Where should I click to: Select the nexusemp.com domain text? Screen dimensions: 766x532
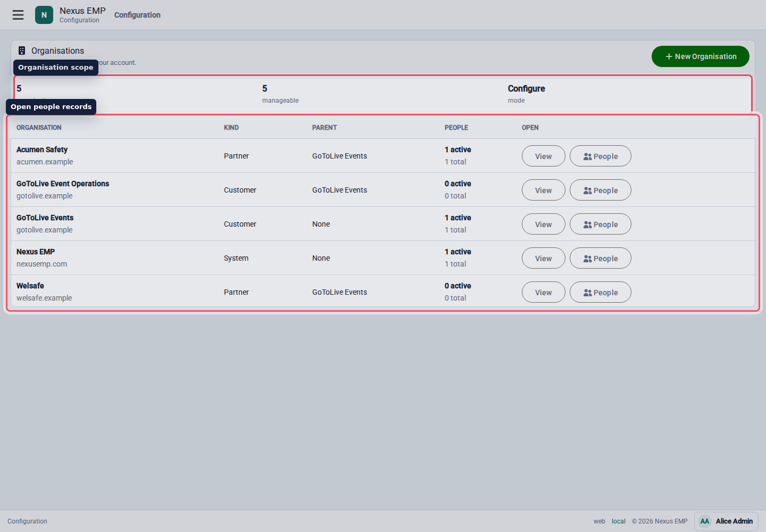pyautogui.click(x=41, y=264)
